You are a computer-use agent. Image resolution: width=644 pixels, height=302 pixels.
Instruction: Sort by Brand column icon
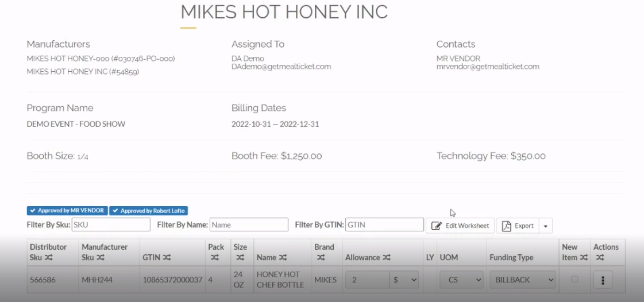click(321, 258)
